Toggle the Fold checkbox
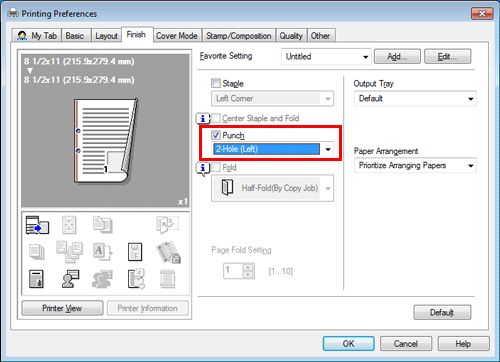 216,167
